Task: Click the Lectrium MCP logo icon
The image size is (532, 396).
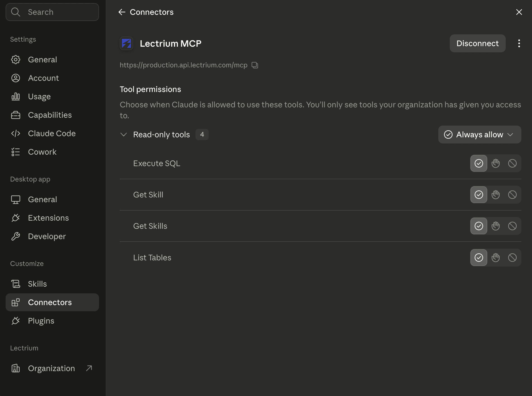Action: click(126, 43)
